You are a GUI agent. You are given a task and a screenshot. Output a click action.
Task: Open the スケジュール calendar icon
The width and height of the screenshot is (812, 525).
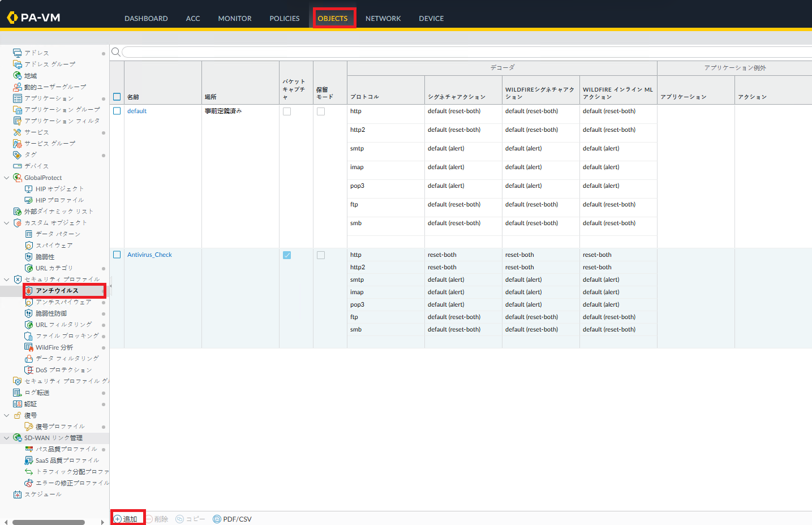(18, 494)
